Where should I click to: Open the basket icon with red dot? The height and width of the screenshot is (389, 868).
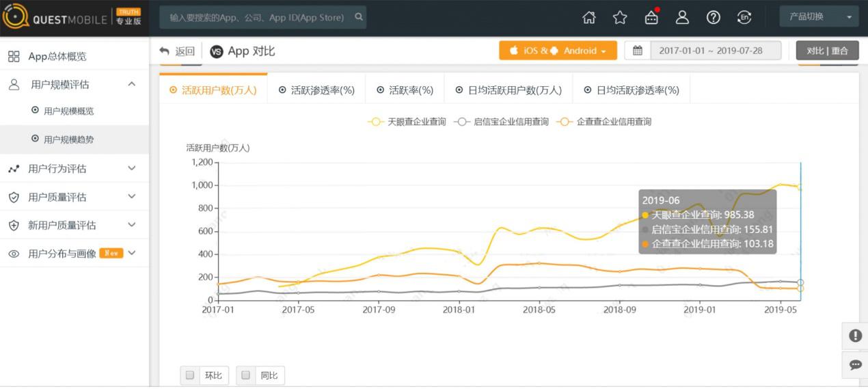coord(651,17)
